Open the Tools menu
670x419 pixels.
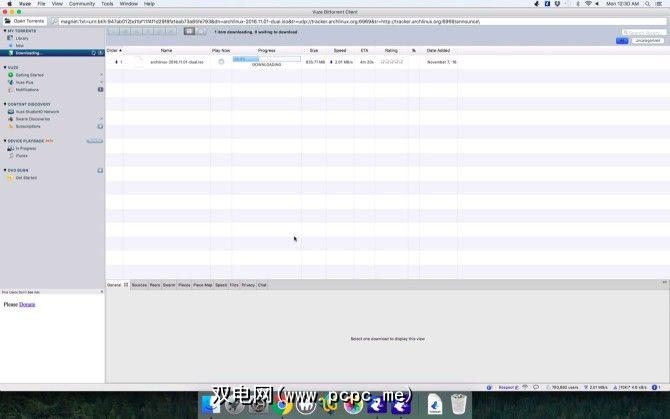tap(107, 3)
